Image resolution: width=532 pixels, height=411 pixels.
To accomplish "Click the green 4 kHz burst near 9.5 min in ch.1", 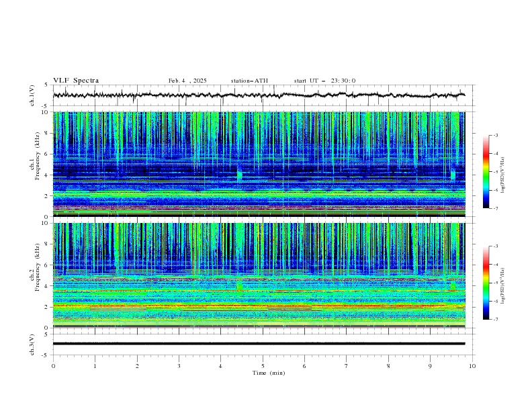I will tap(453, 175).
